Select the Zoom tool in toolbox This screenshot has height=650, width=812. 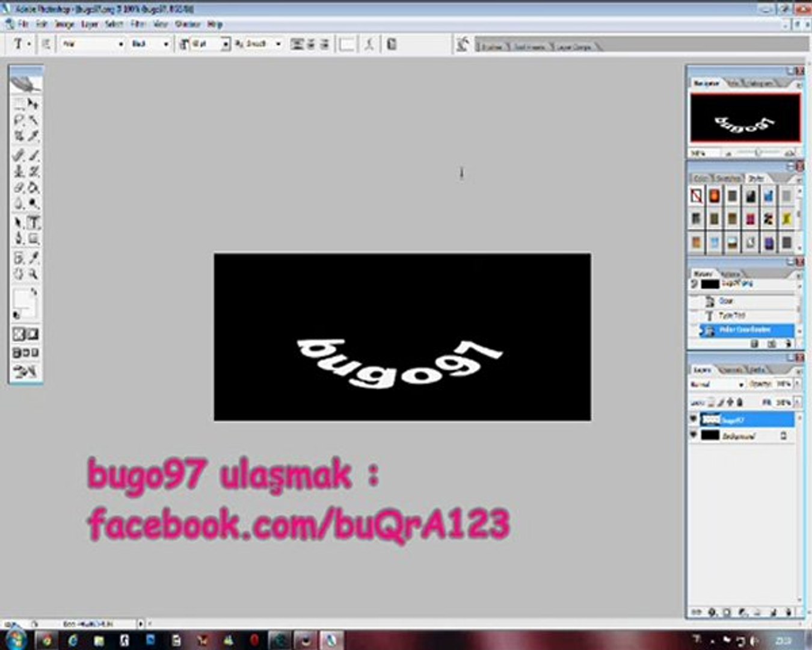pos(34,274)
